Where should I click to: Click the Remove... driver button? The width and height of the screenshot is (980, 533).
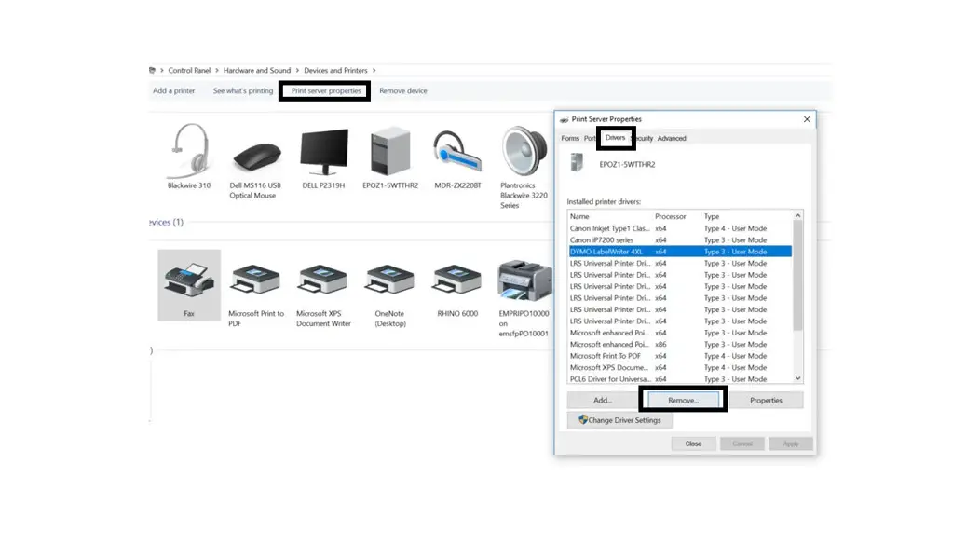click(683, 400)
